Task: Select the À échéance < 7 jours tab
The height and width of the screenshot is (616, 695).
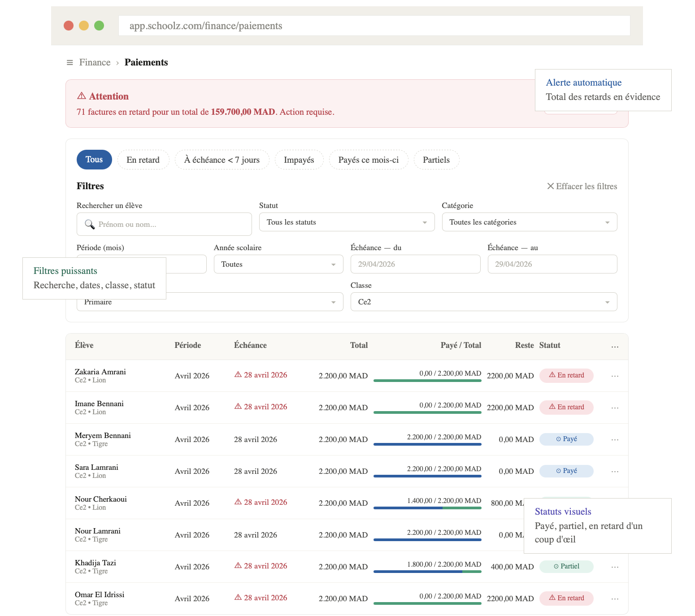Action: click(222, 160)
